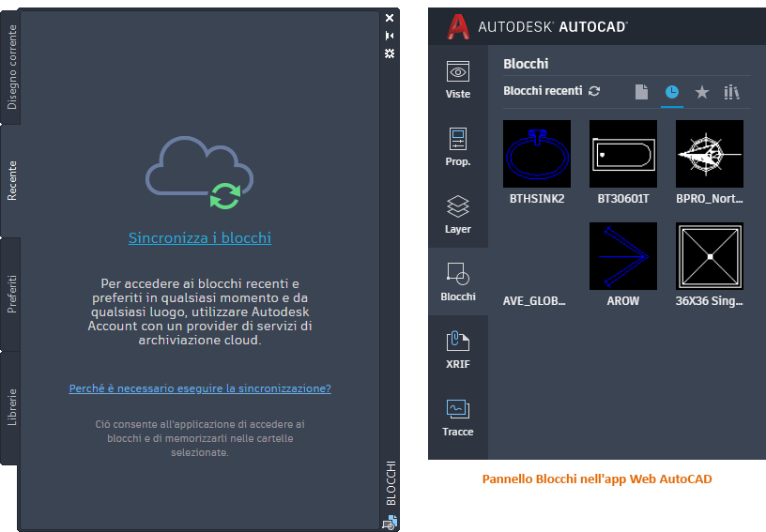
Task: Click the BTHSINK2 block name
Action: pos(537,199)
